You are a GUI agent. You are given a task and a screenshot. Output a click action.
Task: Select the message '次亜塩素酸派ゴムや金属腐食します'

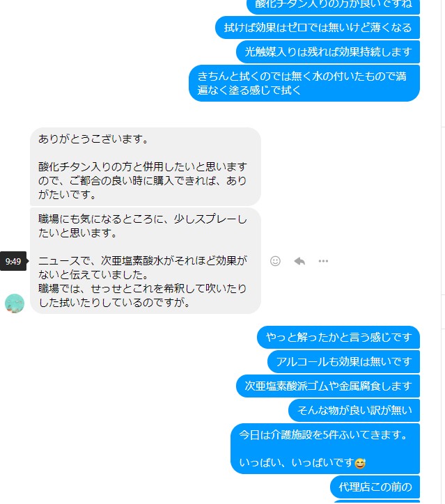click(x=328, y=386)
